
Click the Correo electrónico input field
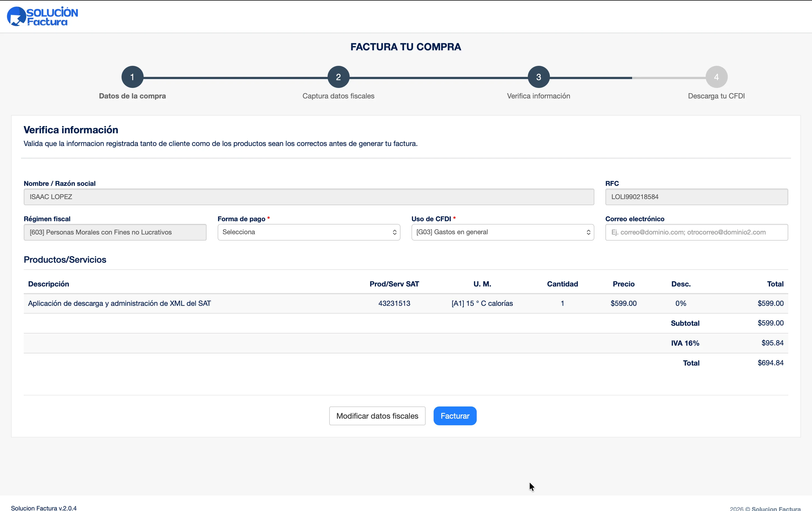point(696,232)
